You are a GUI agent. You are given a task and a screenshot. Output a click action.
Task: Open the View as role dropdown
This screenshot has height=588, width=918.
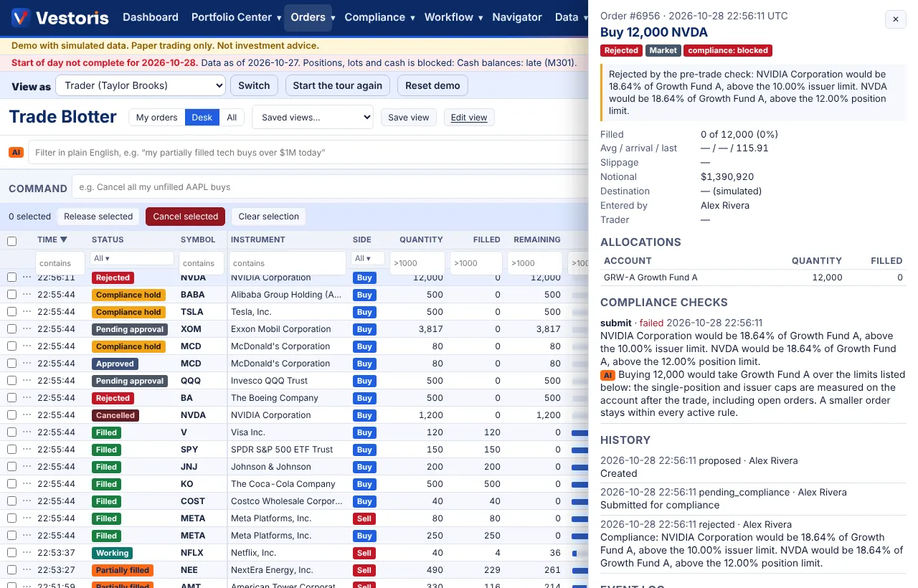pos(141,86)
